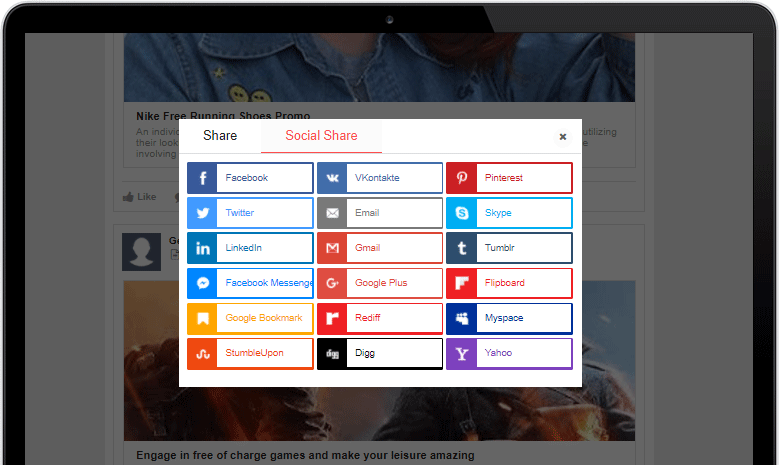Click the Google Plus icon
This screenshot has height=465, width=779.
(x=332, y=283)
